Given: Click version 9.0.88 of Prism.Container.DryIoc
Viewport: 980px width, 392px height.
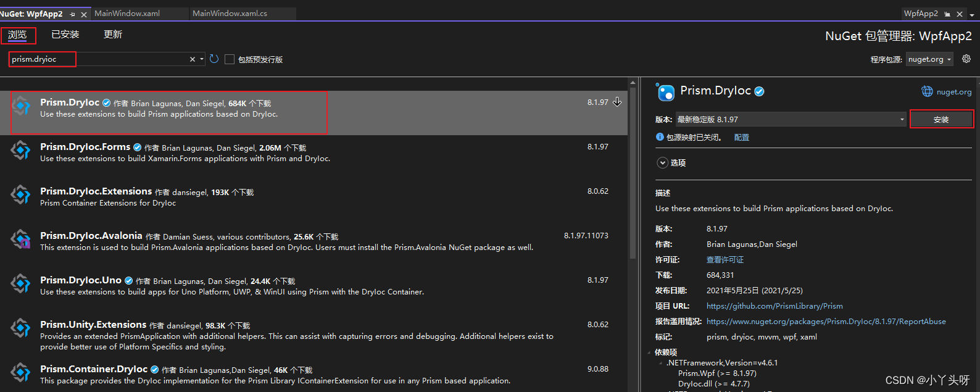Looking at the screenshot, I should click(598, 369).
